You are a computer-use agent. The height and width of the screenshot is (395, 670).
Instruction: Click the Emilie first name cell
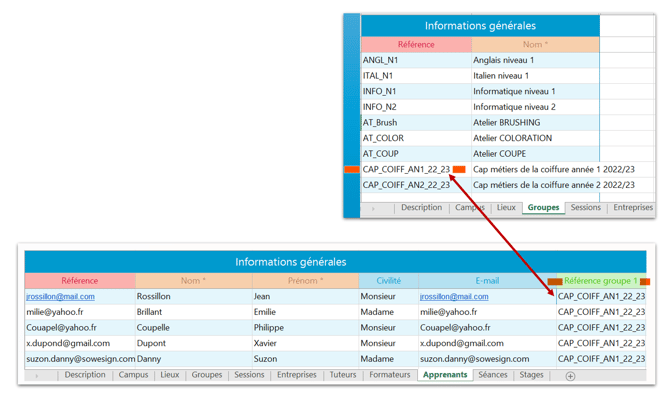coord(305,312)
